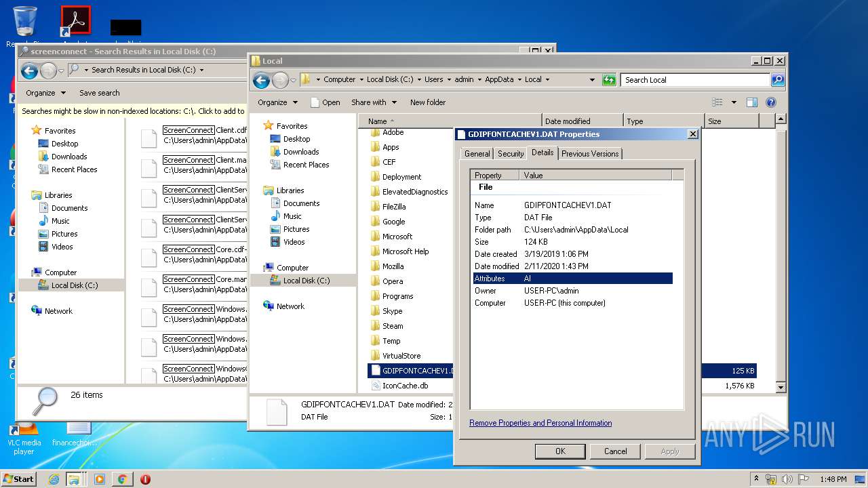Click scroll down arrow in Local file list

(781, 387)
